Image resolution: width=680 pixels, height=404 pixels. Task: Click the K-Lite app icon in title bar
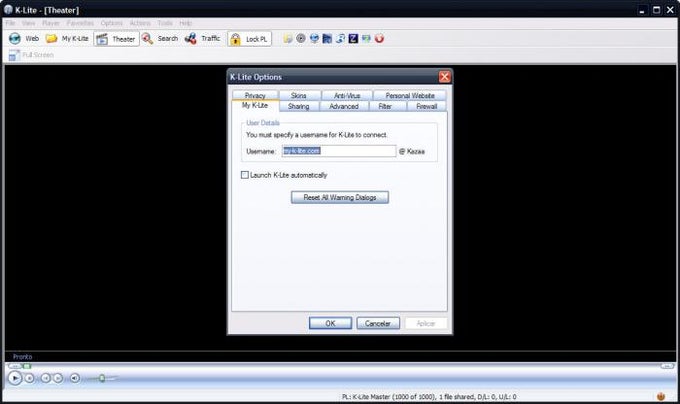coord(8,10)
